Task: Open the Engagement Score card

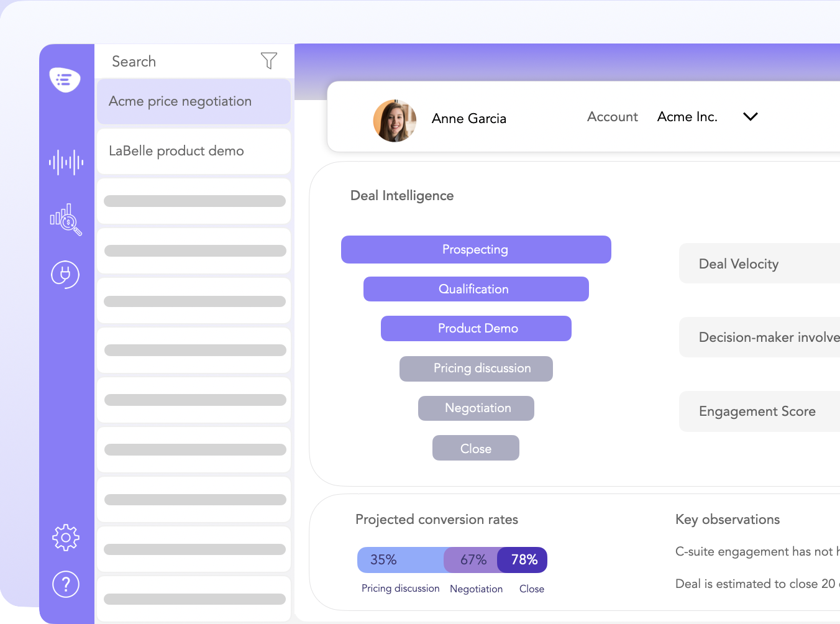Action: [x=759, y=411]
